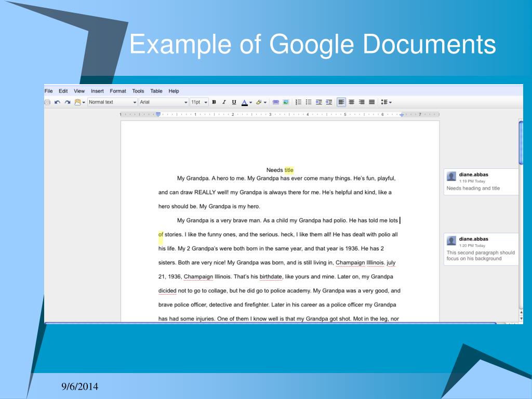
Task: Apply a bulleted list
Action: (x=309, y=102)
